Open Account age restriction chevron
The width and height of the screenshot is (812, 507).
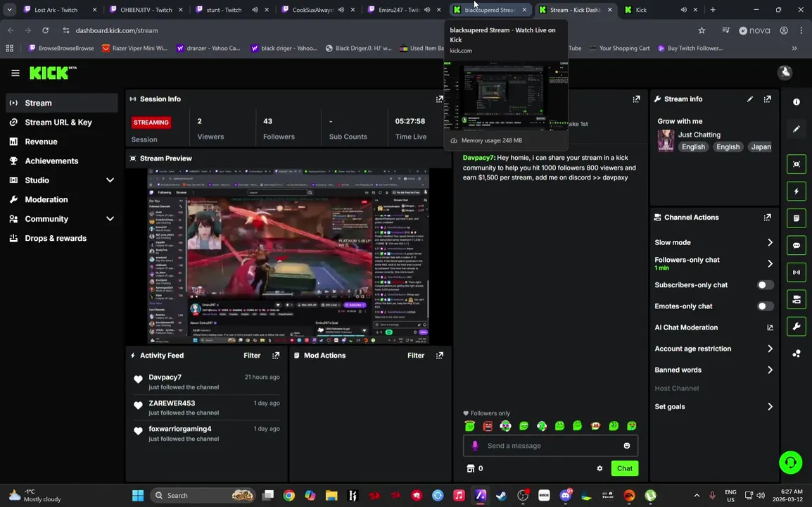pos(770,349)
